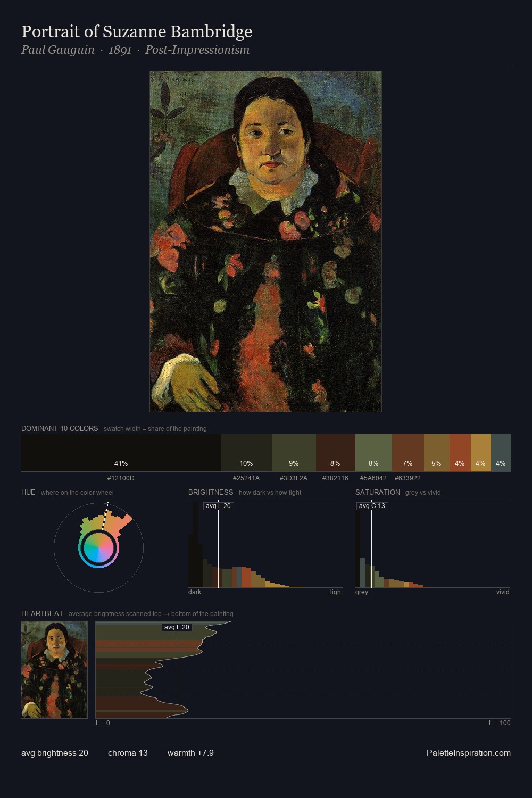532x798 pixels.
Task: Click the Heartbeat brightness curve chart
Action: pos(303,670)
